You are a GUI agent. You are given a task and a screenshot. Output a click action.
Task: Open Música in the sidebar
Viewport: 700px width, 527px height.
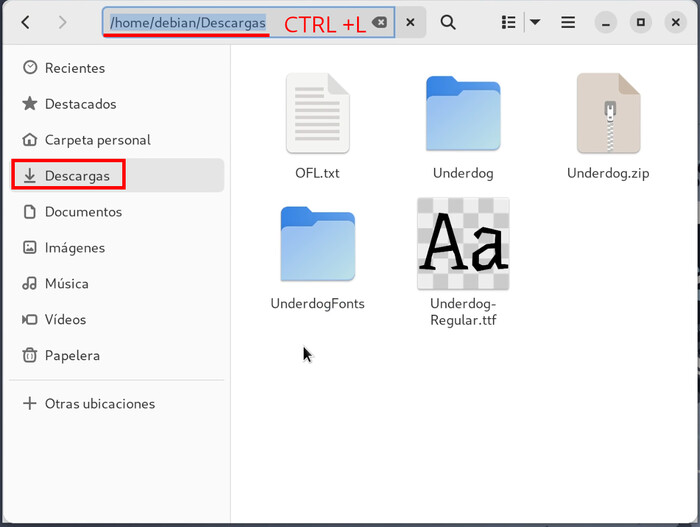117,284
